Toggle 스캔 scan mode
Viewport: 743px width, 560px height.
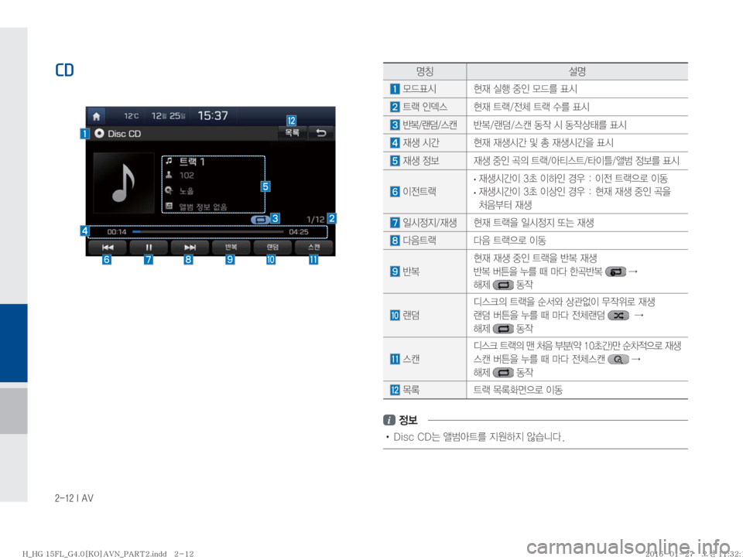point(313,248)
